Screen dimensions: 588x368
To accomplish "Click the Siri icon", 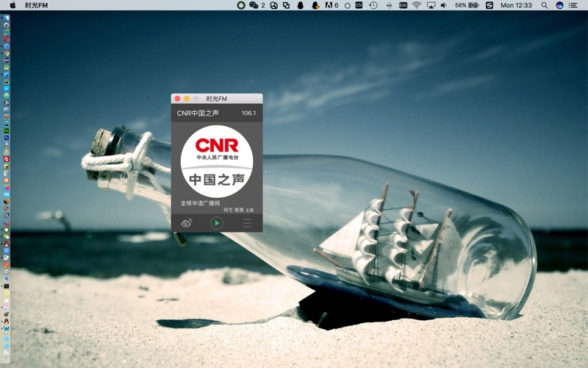I will pos(559,5).
